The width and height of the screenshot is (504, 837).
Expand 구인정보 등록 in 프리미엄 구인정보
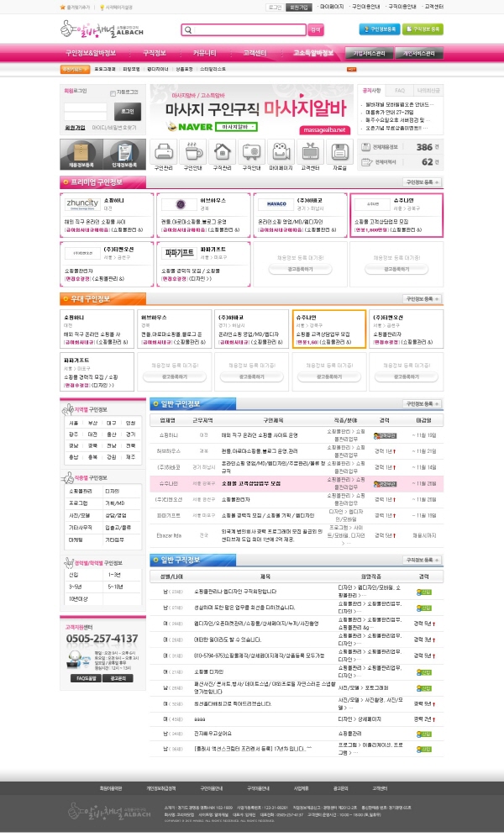click(423, 182)
